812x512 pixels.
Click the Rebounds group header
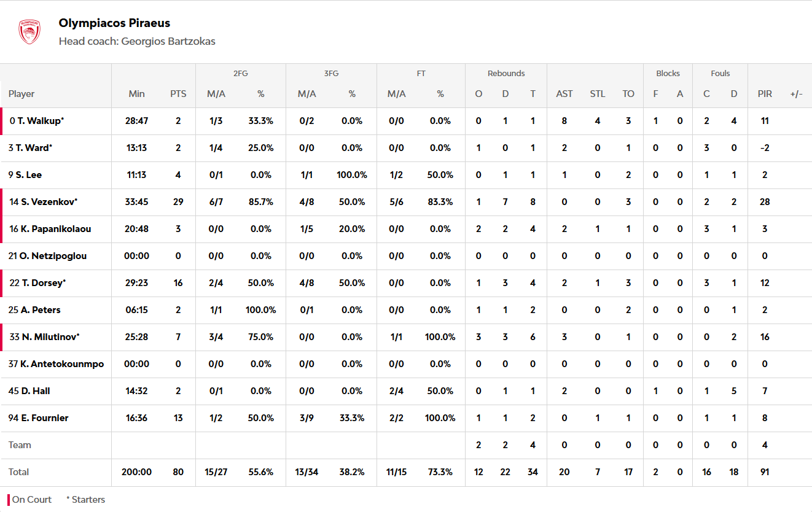506,74
